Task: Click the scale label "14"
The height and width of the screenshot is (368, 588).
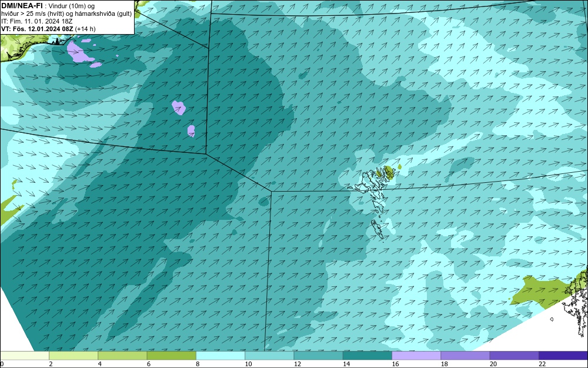Action: click(346, 364)
